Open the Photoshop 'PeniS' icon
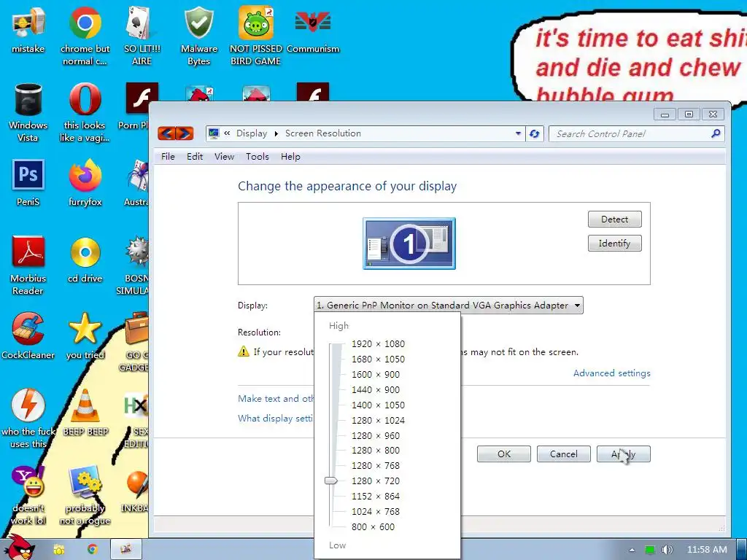Image resolution: width=747 pixels, height=560 pixels. point(28,183)
